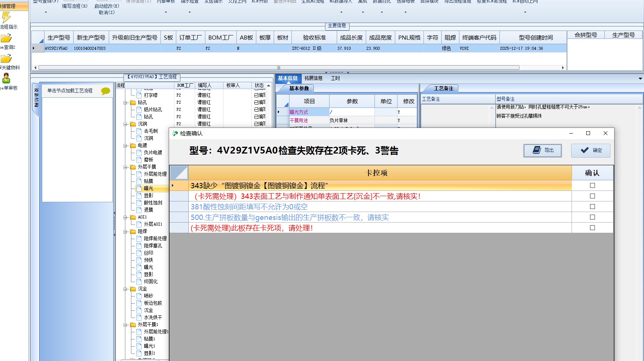Viewport: 644px width, 361px height.
Task: Collapse the 电镀 tree folder
Action: click(x=125, y=146)
